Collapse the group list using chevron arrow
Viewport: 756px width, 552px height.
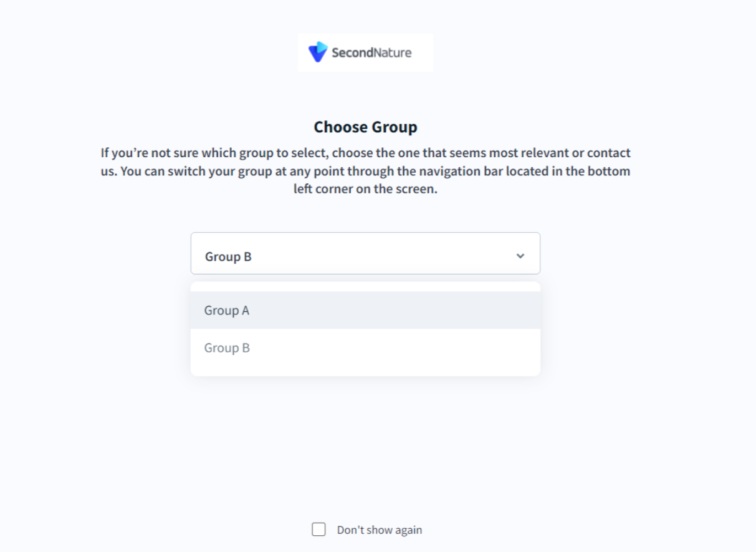[520, 256]
